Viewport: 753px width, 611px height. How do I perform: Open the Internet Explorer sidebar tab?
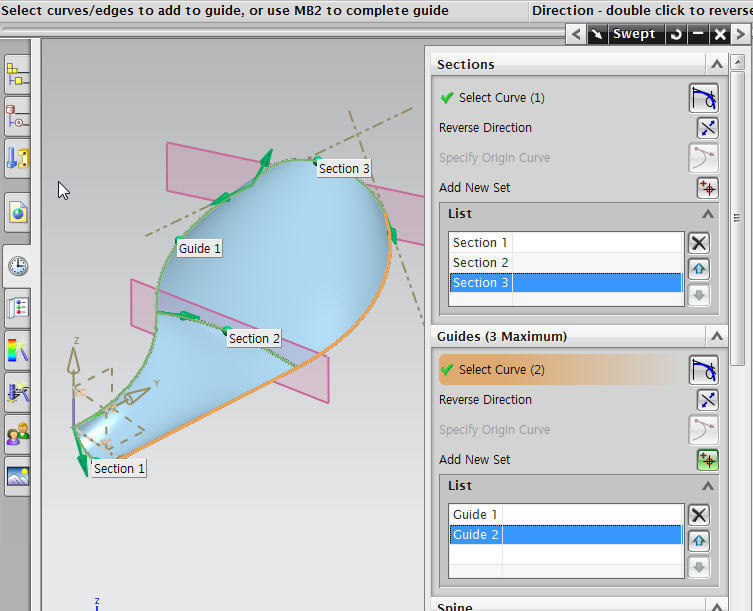(18, 212)
